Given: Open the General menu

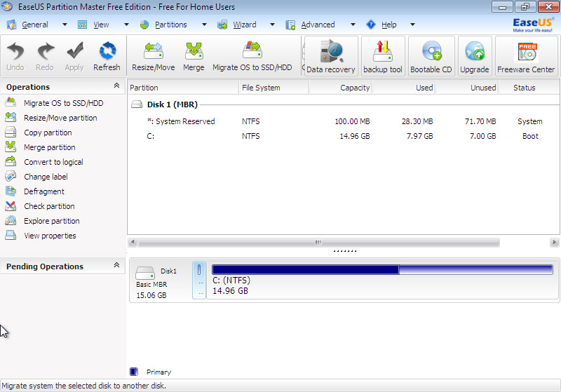Looking at the screenshot, I should tap(34, 25).
